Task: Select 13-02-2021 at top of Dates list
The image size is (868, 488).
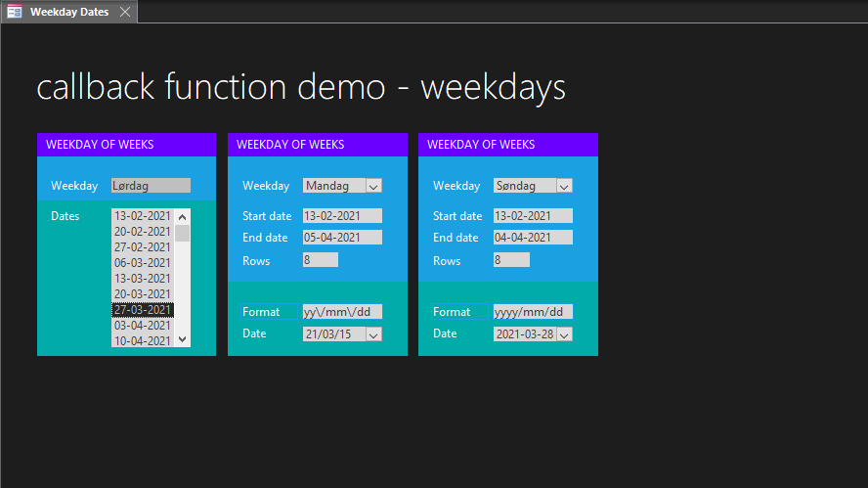Action: (x=142, y=216)
